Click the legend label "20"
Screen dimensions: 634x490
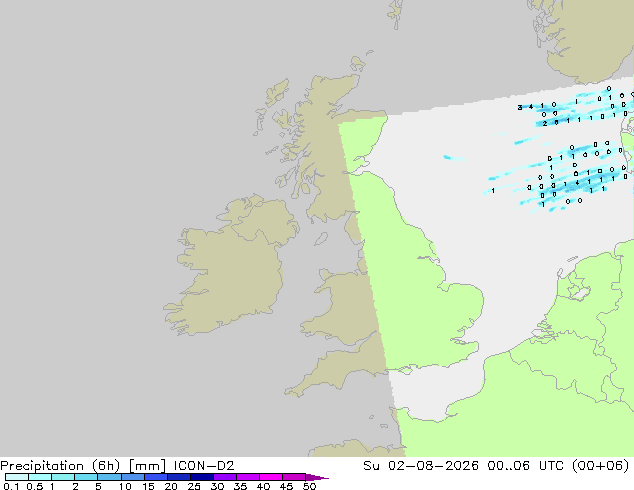tap(171, 486)
